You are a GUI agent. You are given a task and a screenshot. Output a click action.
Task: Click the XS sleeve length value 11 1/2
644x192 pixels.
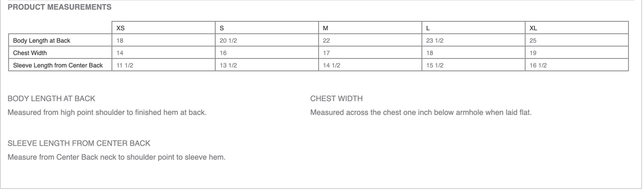pos(125,65)
